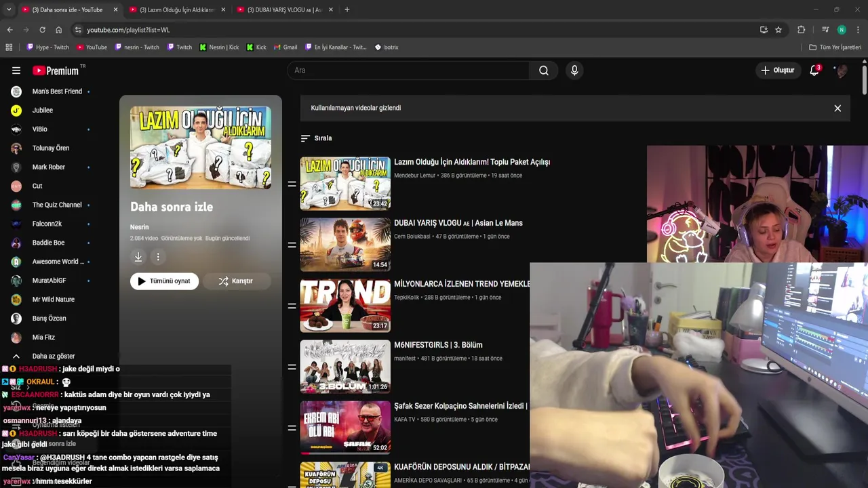868x488 pixels.
Task: Open the Gmail bookmark
Action: [x=285, y=47]
